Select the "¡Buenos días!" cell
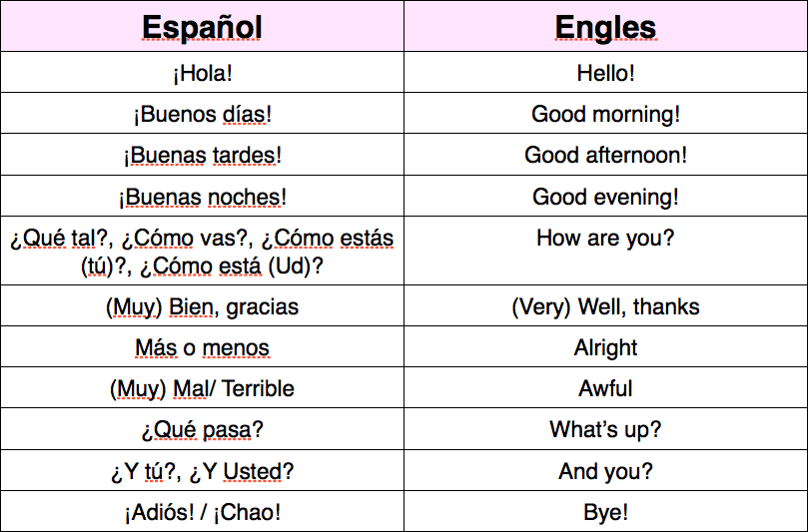This screenshot has width=809, height=532. click(202, 114)
